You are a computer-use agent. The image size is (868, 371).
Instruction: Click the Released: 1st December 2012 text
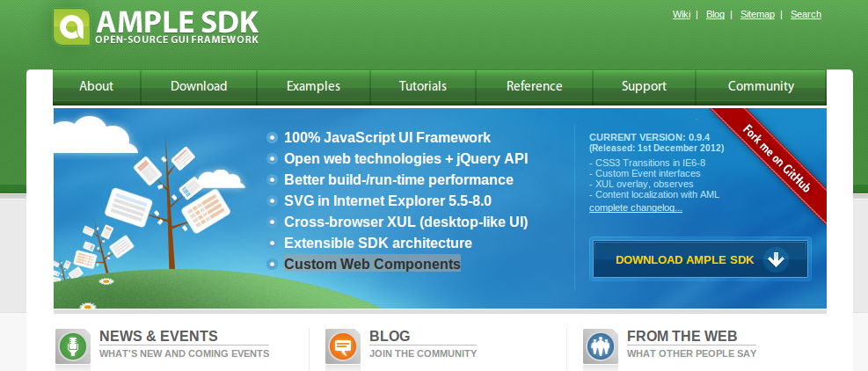[x=658, y=149]
